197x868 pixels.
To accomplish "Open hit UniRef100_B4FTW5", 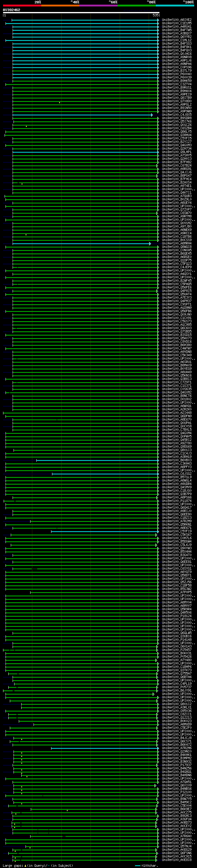I will click(177, 30).
